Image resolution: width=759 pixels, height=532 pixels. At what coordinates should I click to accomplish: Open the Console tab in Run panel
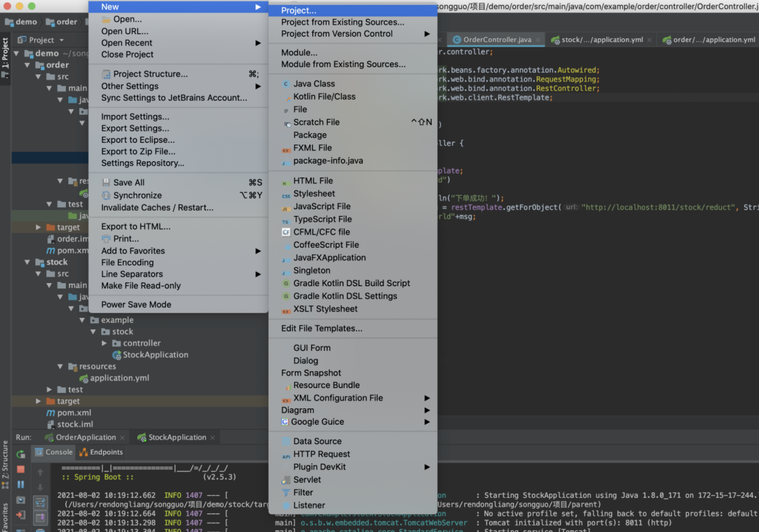pos(54,452)
